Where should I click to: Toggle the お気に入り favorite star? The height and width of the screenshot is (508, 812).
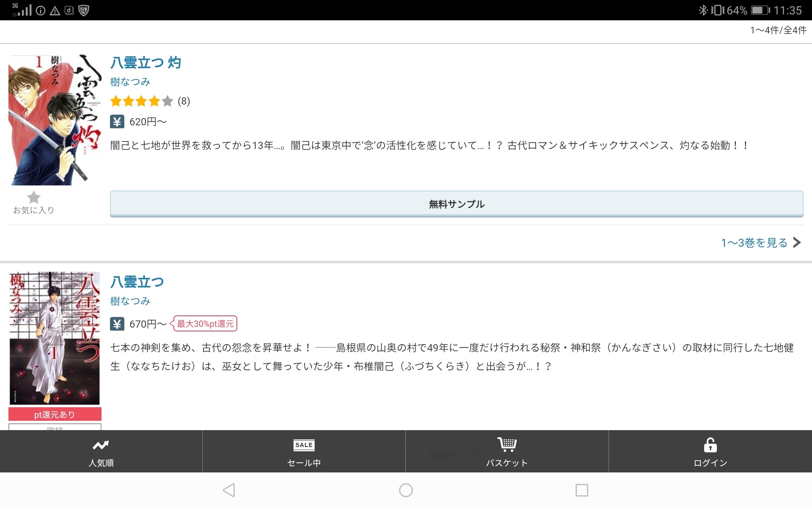[x=33, y=198]
